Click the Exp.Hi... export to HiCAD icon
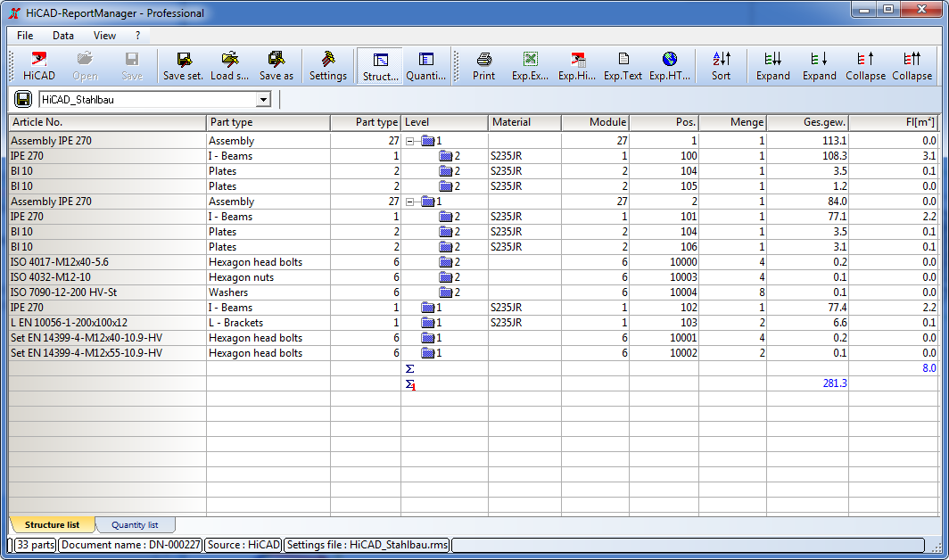Image resolution: width=949 pixels, height=560 pixels. coord(577,66)
